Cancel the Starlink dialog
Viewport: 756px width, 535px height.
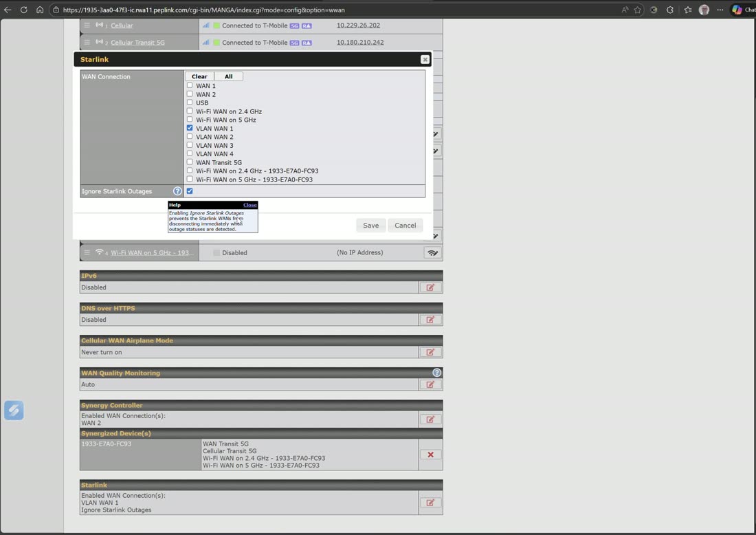405,226
